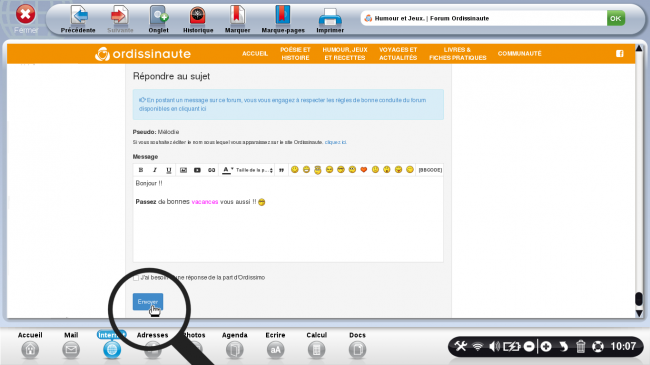The width and height of the screenshot is (650, 365).
Task: Submit reply with the Envoyer button
Action: [x=148, y=302]
